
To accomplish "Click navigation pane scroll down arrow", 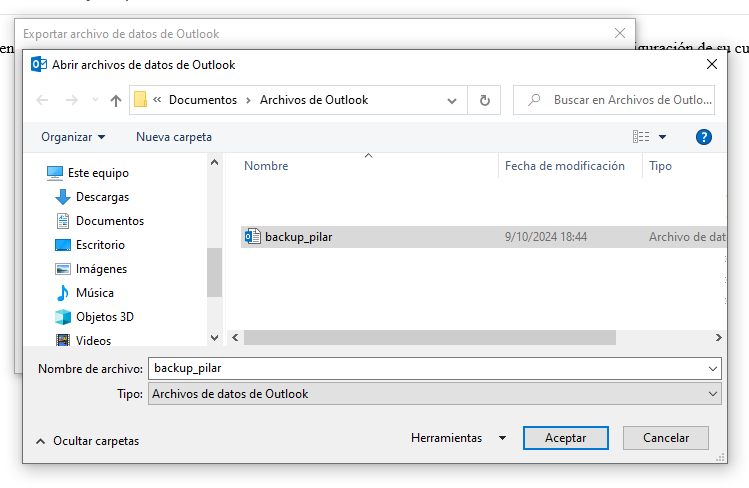I will (214, 338).
